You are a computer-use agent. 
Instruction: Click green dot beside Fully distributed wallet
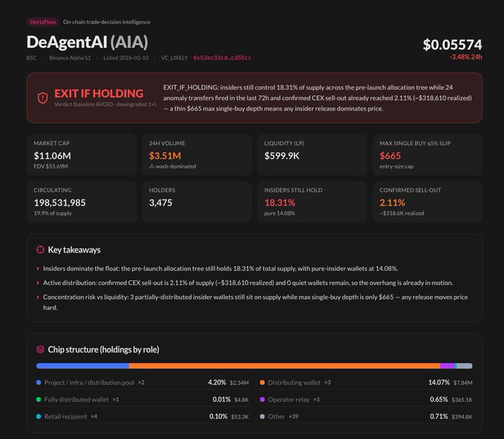(x=39, y=400)
